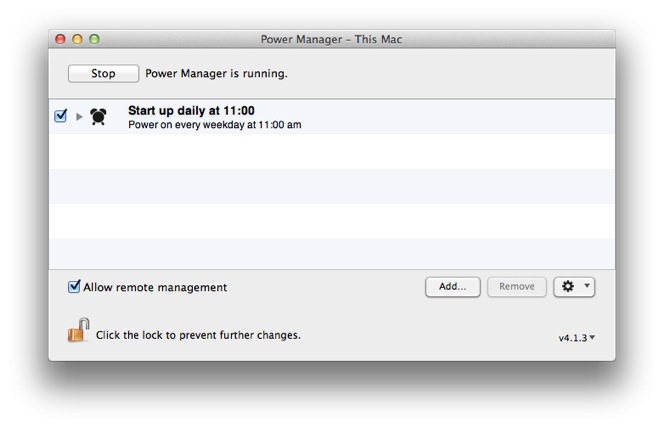
Task: Click the Power Manager – This Mac title bar
Action: pyautogui.click(x=331, y=40)
